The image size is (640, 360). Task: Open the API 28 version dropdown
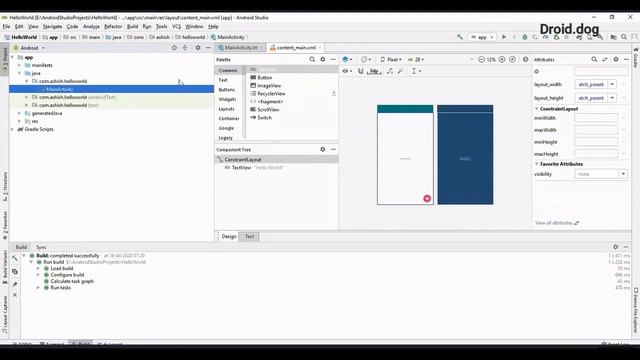click(416, 59)
